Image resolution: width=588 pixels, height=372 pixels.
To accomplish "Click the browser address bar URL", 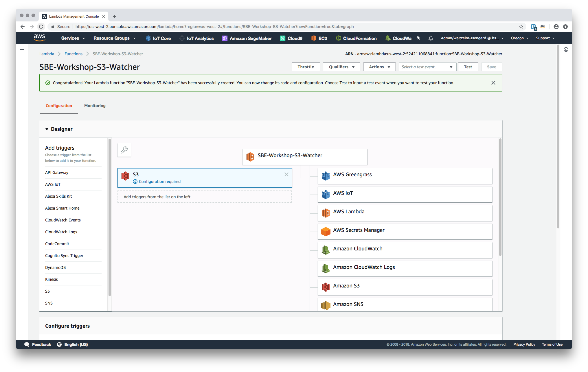I will (214, 27).
